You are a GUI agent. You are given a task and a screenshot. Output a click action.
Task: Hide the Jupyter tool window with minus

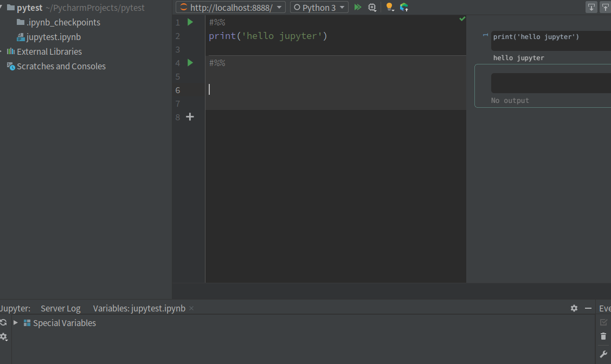(x=588, y=308)
